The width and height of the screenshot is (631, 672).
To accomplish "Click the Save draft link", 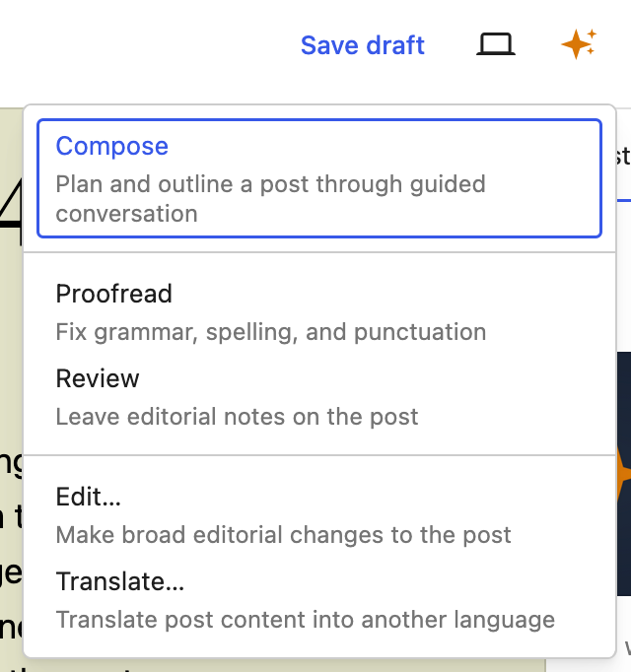I will point(362,45).
